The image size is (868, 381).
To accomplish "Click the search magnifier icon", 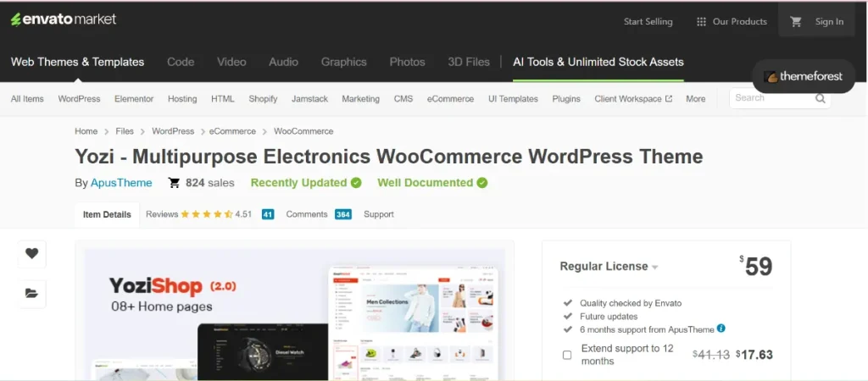I will (821, 98).
